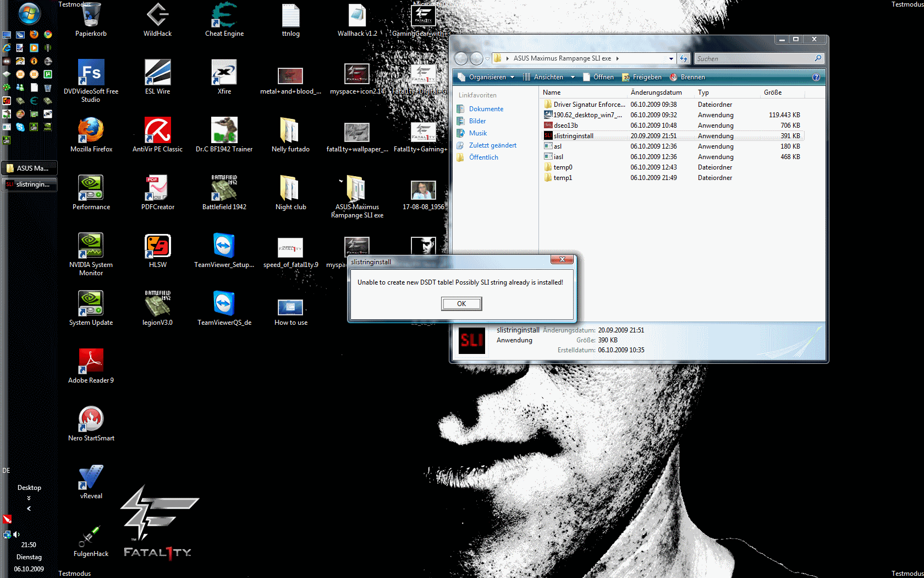Sort by Größe column header

tap(783, 92)
